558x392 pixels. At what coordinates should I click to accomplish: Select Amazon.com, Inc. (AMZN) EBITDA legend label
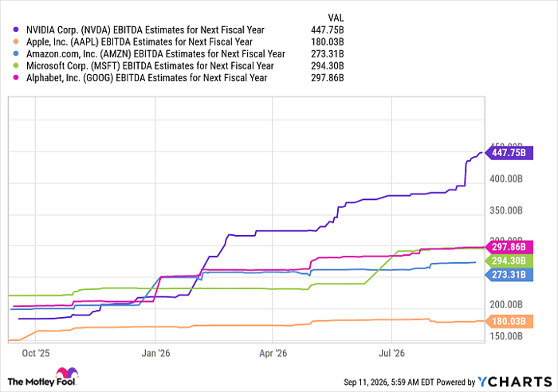point(155,53)
